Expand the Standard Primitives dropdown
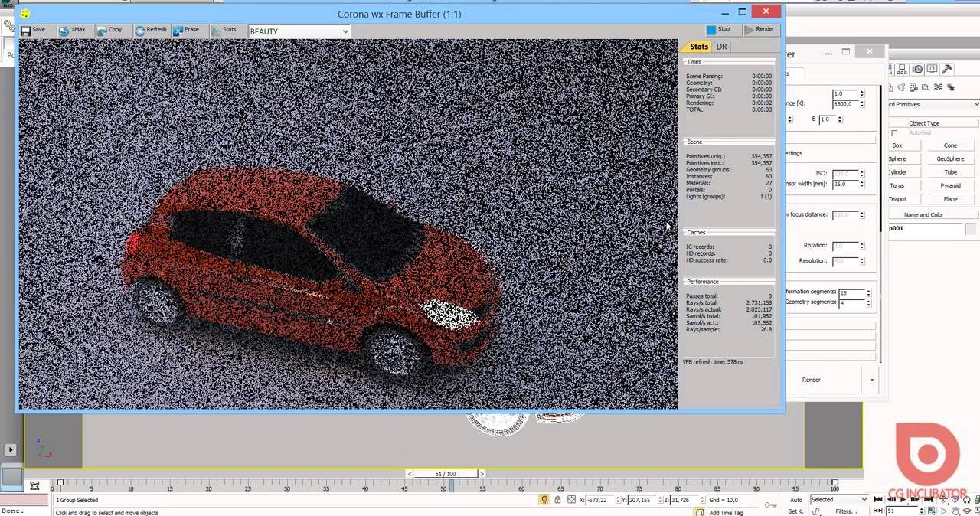980x516 pixels. (x=933, y=104)
